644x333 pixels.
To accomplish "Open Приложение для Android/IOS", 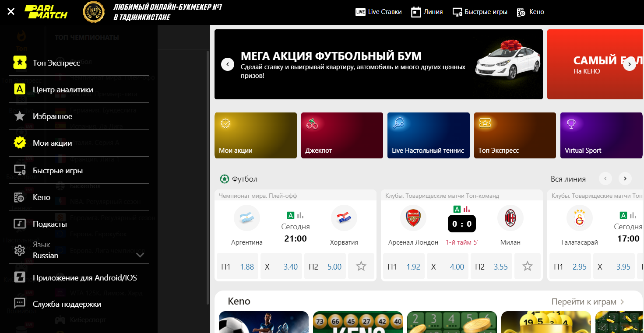I will [79, 277].
